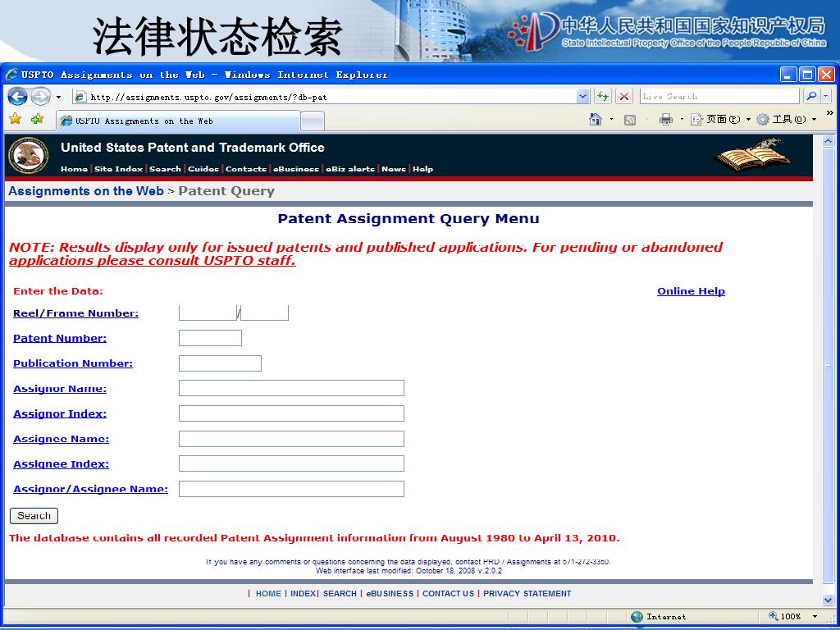The image size is (840, 630).
Task: Open eBusiness in USPTO navigation bar
Action: 295,169
